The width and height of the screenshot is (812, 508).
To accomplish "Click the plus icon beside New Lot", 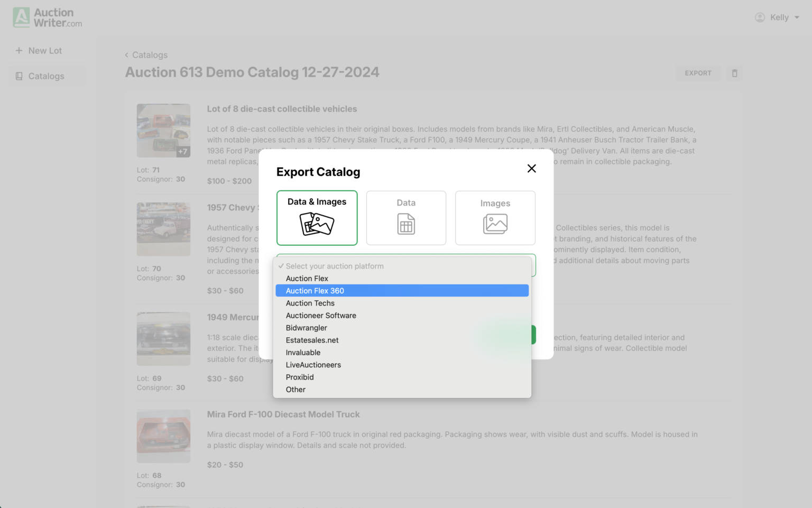I will click(17, 50).
